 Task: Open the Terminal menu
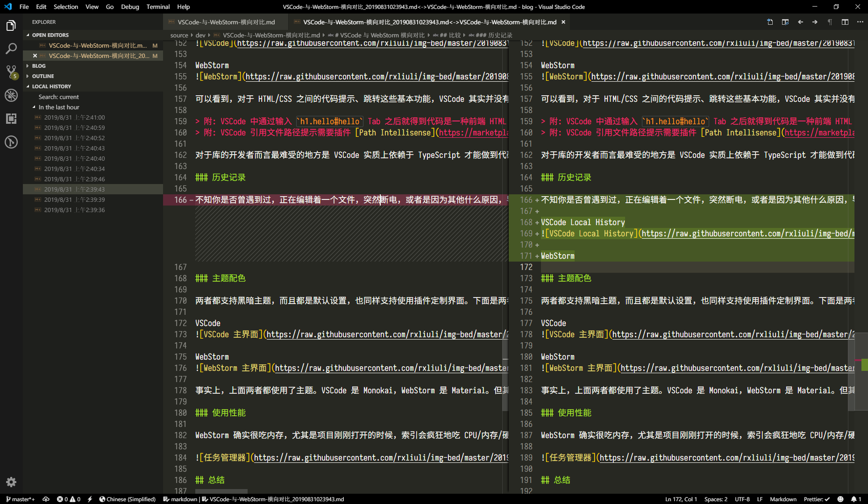158,7
